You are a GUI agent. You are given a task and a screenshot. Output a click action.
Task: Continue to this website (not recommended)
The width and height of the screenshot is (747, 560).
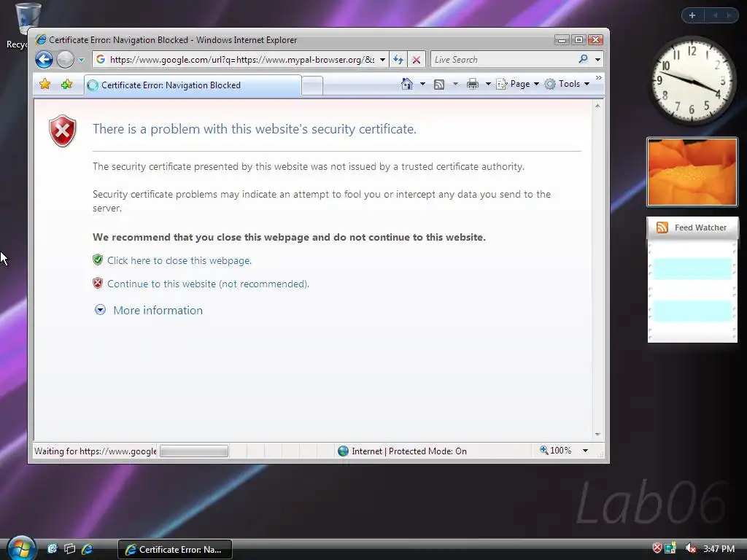point(208,284)
